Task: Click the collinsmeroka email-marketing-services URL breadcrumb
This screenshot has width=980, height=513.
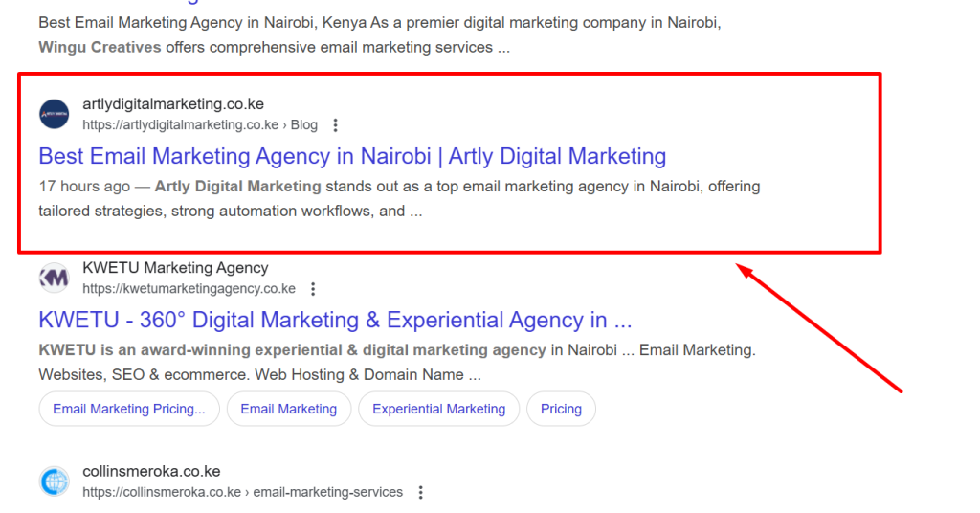Action: [242, 493]
